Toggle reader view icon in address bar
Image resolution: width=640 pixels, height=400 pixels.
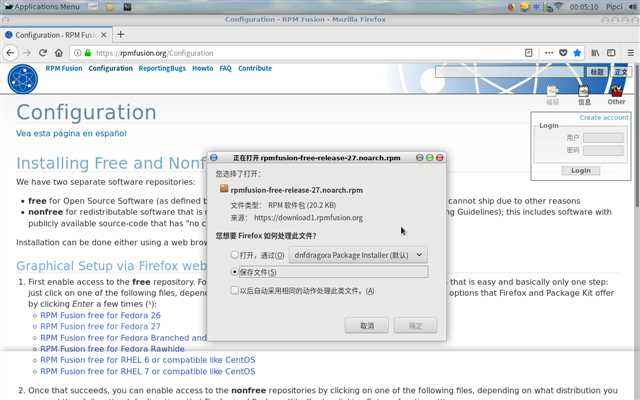(529, 53)
